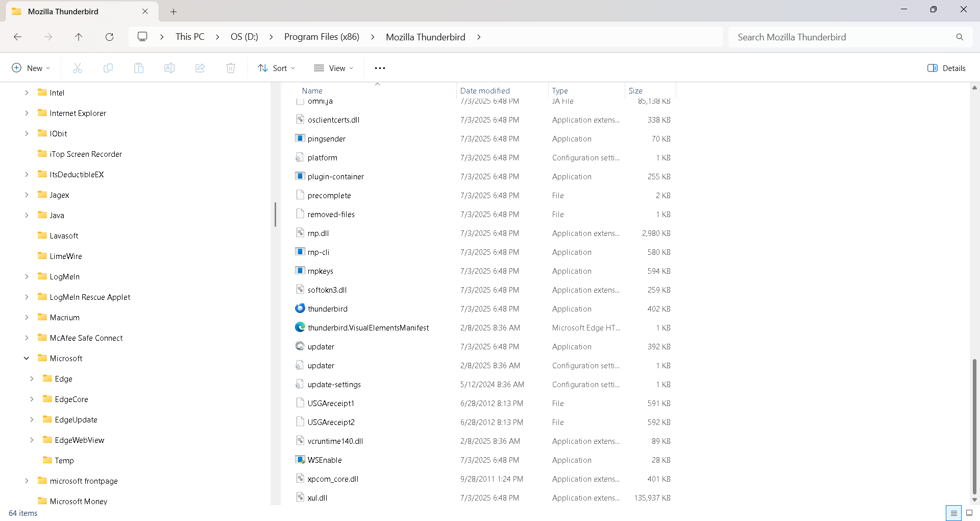Click the scroll-down arrow of file list
The height and width of the screenshot is (521, 980).
[974, 500]
